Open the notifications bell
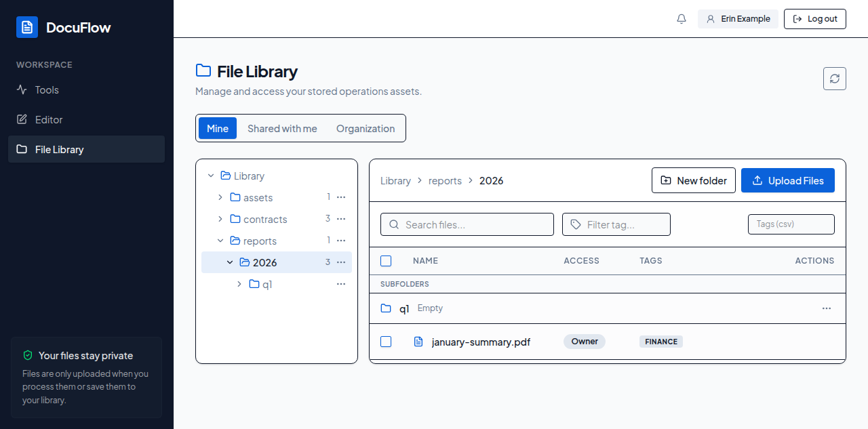 pos(682,19)
